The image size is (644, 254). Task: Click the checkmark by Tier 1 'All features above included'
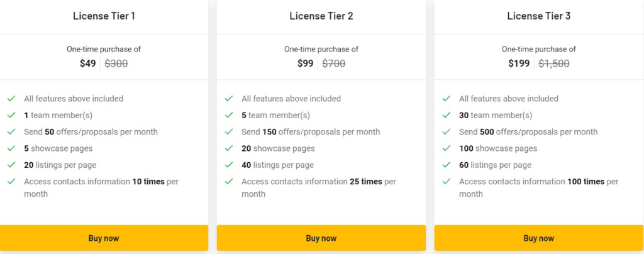click(11, 99)
